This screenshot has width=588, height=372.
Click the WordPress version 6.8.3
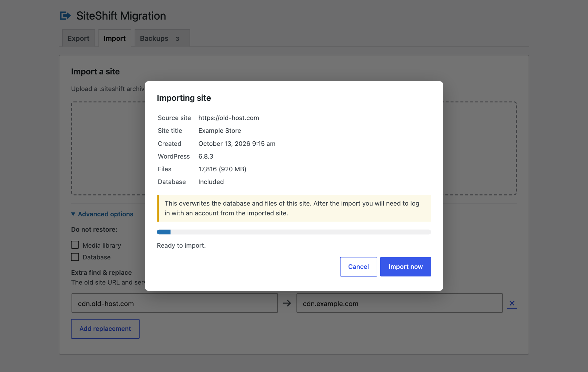(x=206, y=156)
